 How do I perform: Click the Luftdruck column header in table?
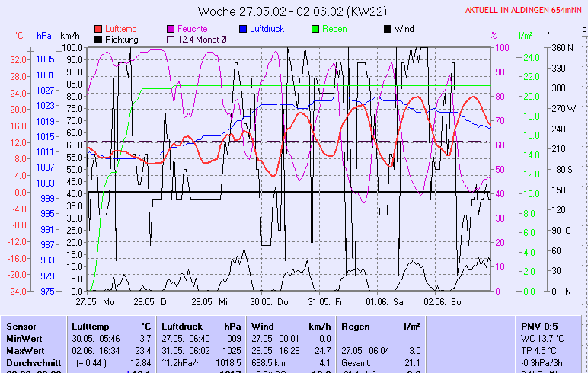(x=182, y=326)
